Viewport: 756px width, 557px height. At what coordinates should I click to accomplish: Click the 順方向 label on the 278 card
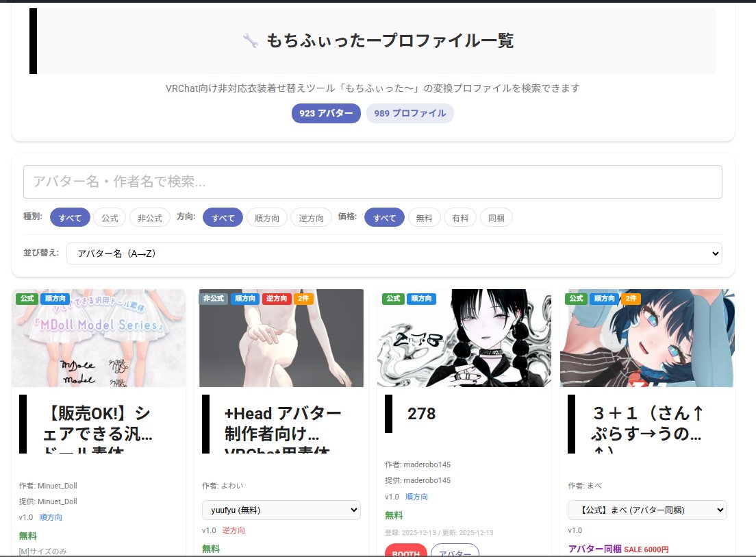[x=416, y=497]
